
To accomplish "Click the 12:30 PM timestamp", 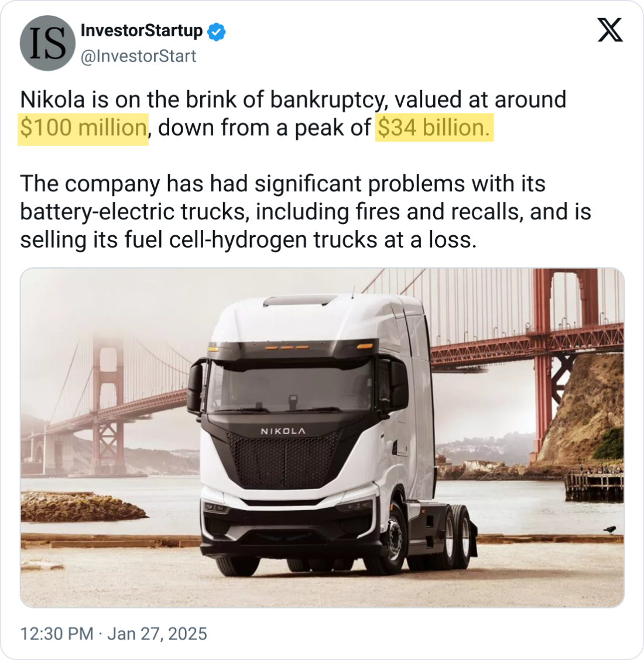I will coord(56,634).
